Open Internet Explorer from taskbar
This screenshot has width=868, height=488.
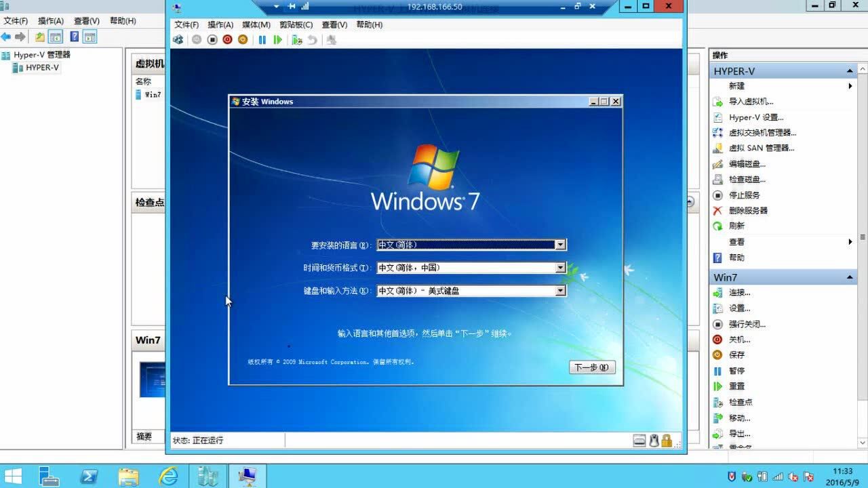168,476
